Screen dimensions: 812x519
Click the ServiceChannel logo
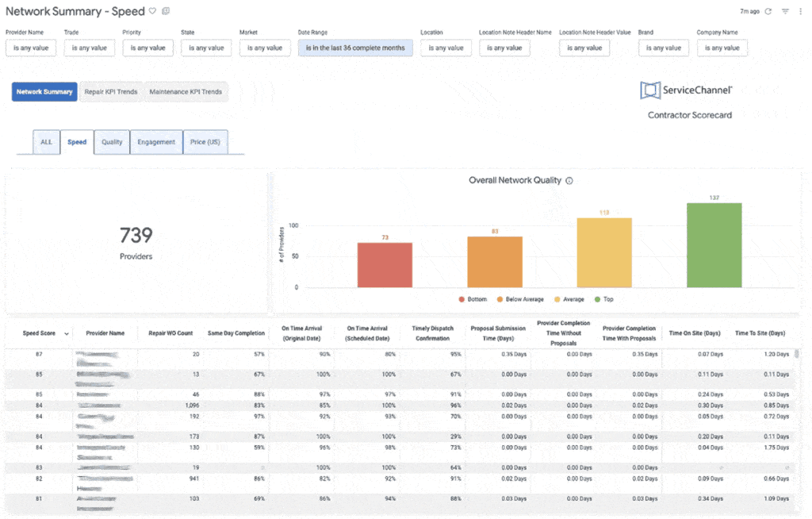[686, 90]
